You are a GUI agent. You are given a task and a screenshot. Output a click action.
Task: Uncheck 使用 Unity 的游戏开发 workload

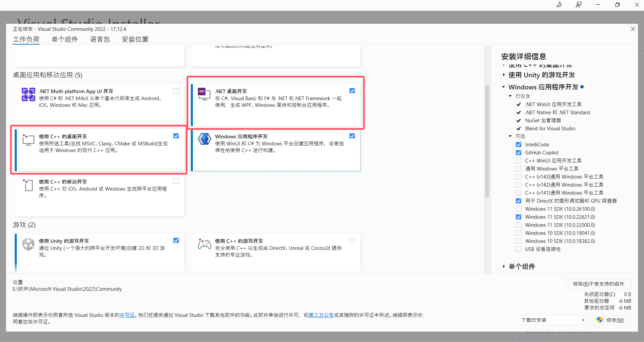coord(176,241)
